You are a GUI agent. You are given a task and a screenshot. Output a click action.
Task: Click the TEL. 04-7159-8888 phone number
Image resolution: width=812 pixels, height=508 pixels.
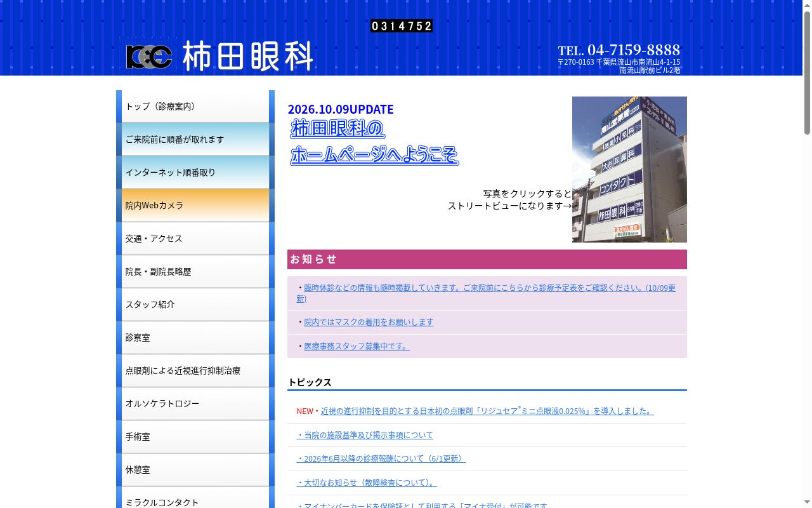pyautogui.click(x=619, y=50)
